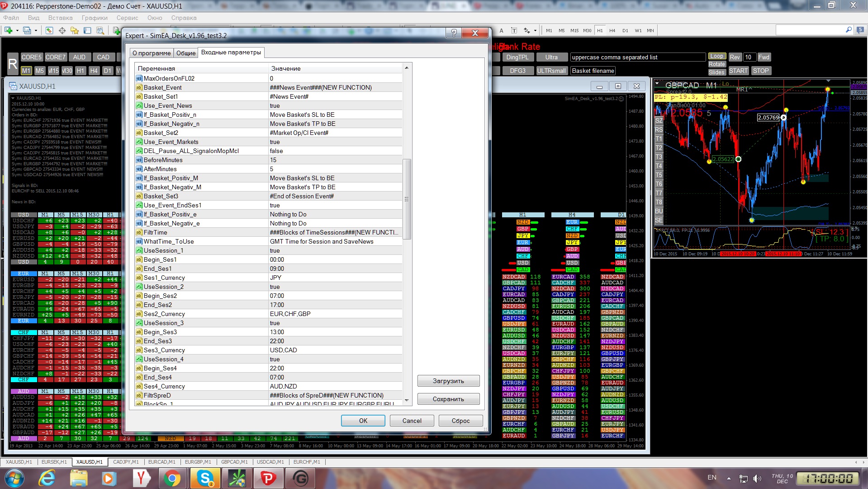This screenshot has width=868, height=489.
Task: Click the dialog help question mark
Action: 454,33
